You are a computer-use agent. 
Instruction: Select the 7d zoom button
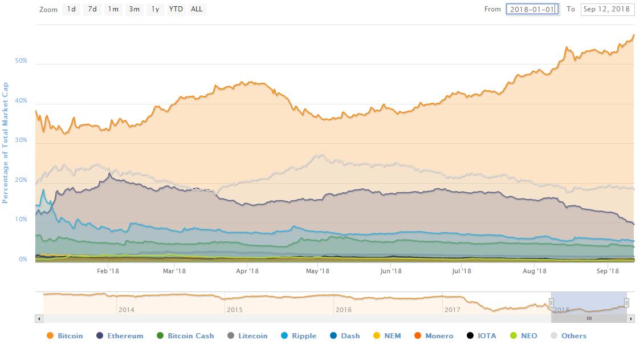(92, 9)
